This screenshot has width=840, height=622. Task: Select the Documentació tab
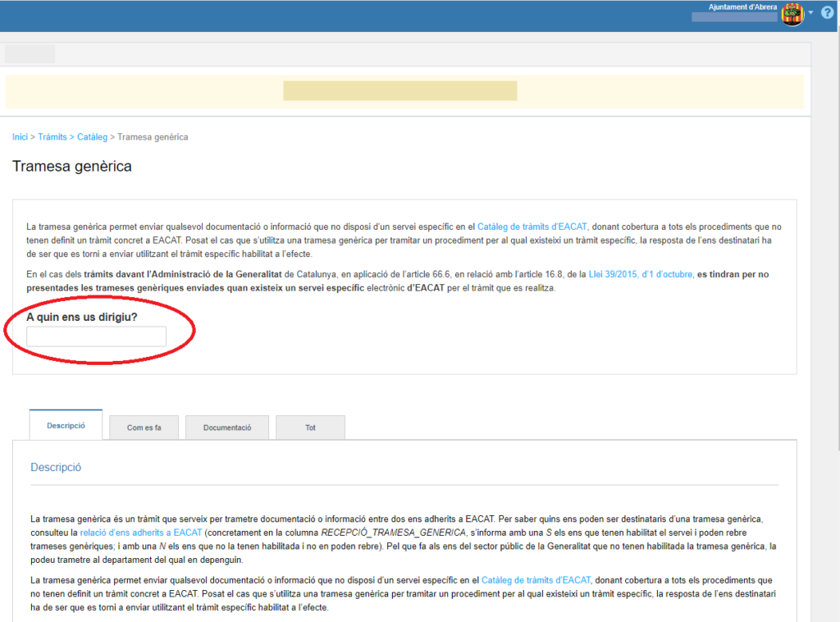click(x=227, y=428)
